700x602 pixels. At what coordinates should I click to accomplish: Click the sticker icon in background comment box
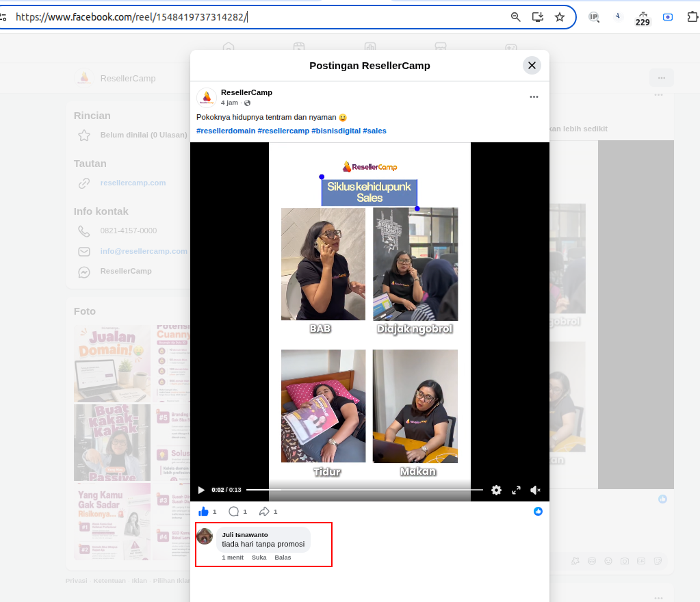click(x=658, y=562)
